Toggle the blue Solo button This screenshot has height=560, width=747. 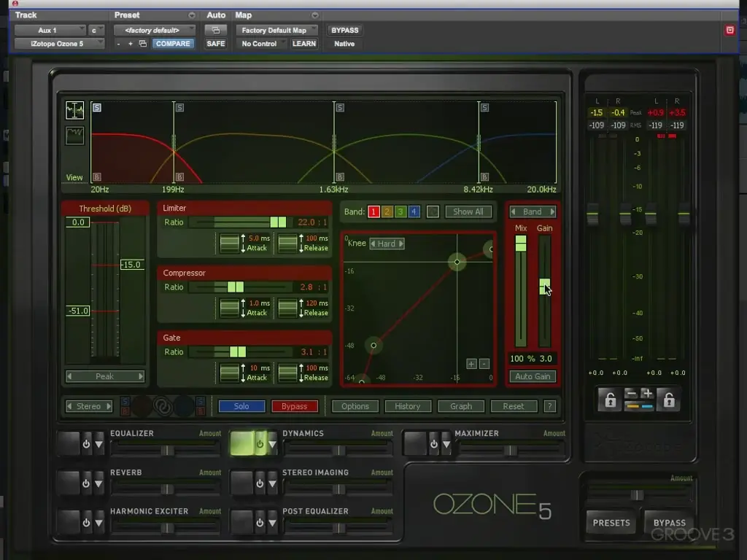(x=241, y=406)
